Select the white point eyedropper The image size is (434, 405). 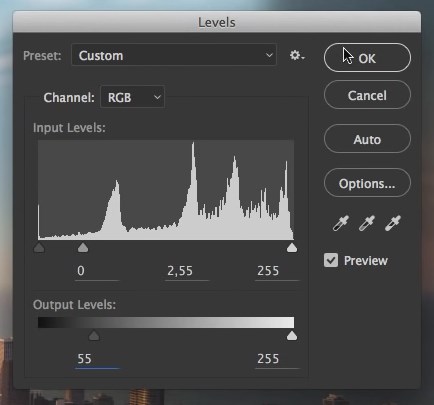393,223
